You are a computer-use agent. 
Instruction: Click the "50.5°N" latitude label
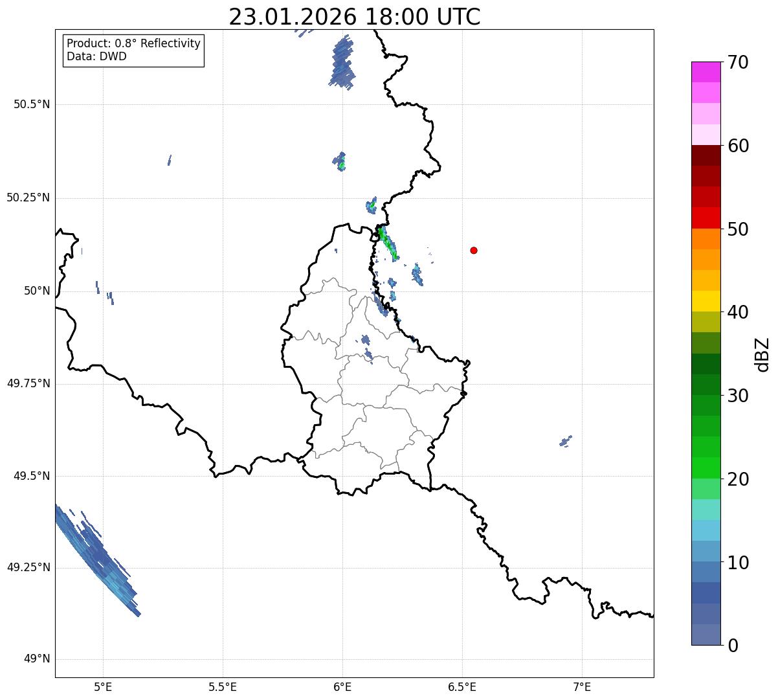(x=32, y=104)
